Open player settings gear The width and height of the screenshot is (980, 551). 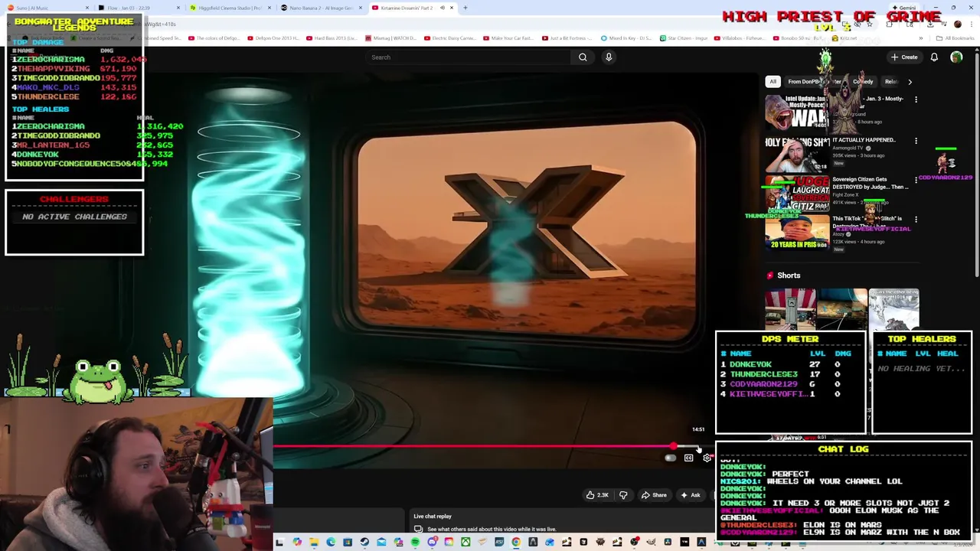(707, 458)
